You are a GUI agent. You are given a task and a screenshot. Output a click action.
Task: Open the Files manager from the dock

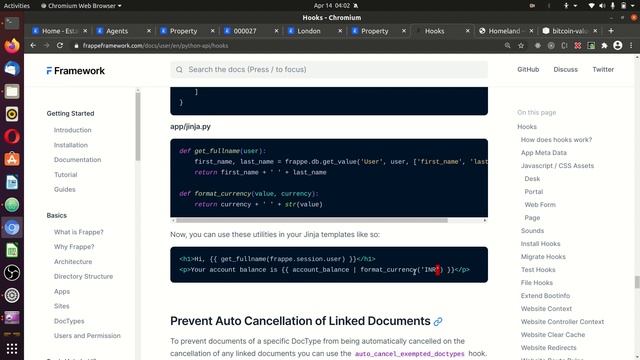12,91
